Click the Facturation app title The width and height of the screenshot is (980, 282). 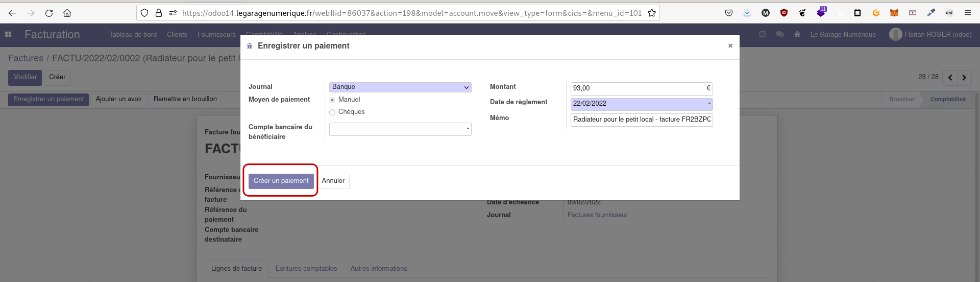[52, 34]
